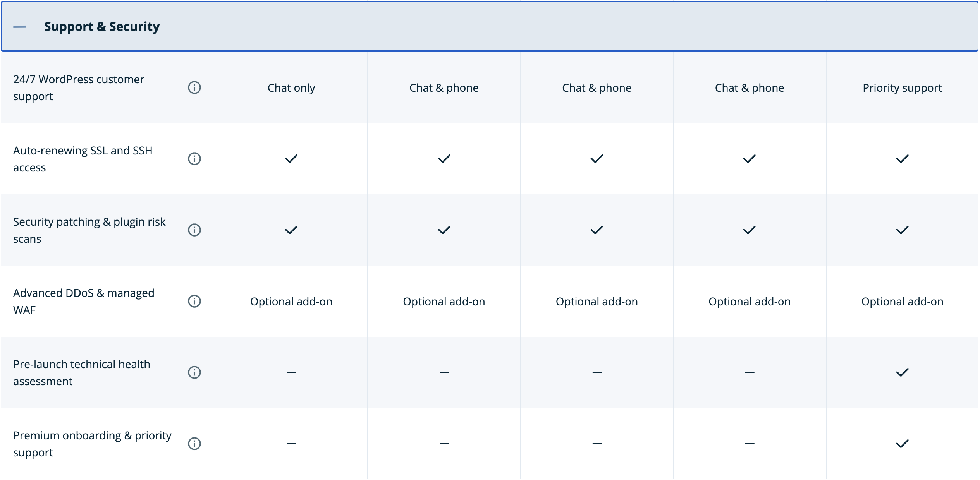This screenshot has height=480, width=980.
Task: Click Security patching checkmark in last plan column
Action: [x=902, y=230]
